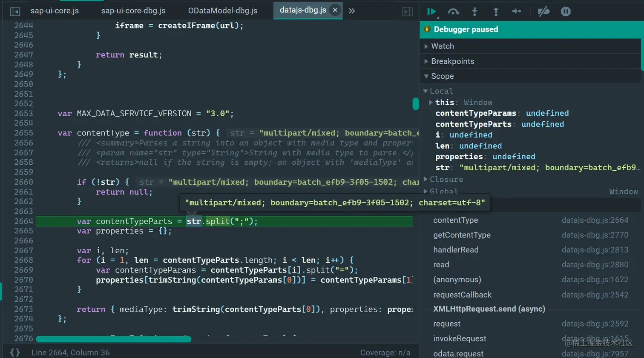Open datajs-dbg.js:2880 source link

(595, 265)
